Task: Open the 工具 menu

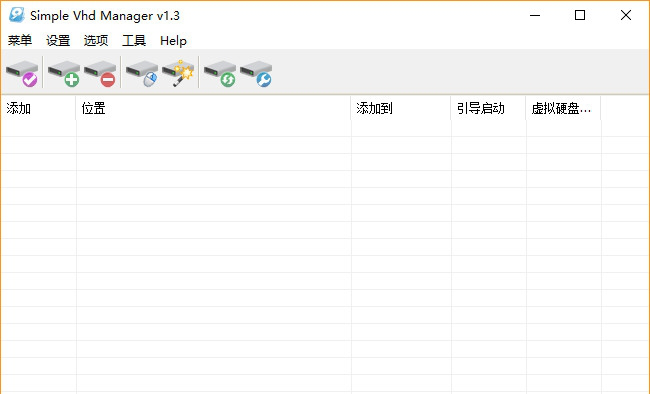Action: (x=134, y=40)
